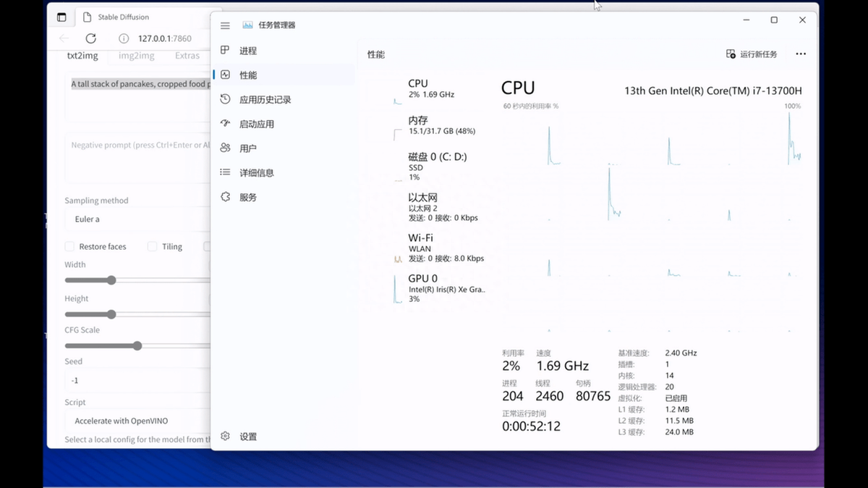Toggle the Tiling checkbox

click(x=152, y=247)
